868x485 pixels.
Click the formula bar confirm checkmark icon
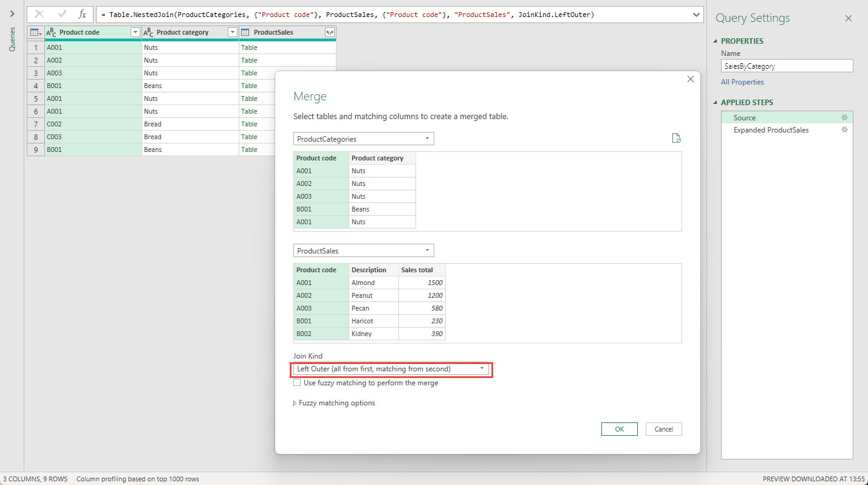pos(62,15)
